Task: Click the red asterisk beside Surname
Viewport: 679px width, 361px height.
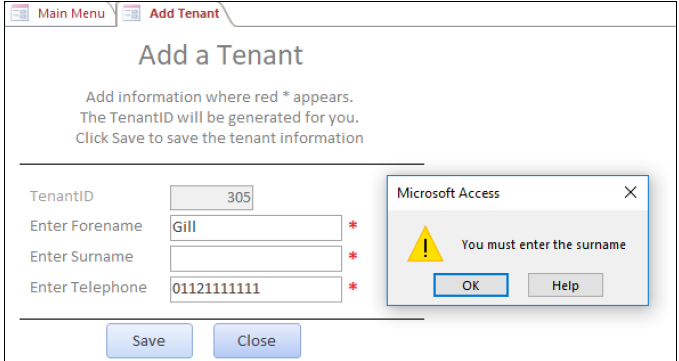Action: [x=353, y=256]
